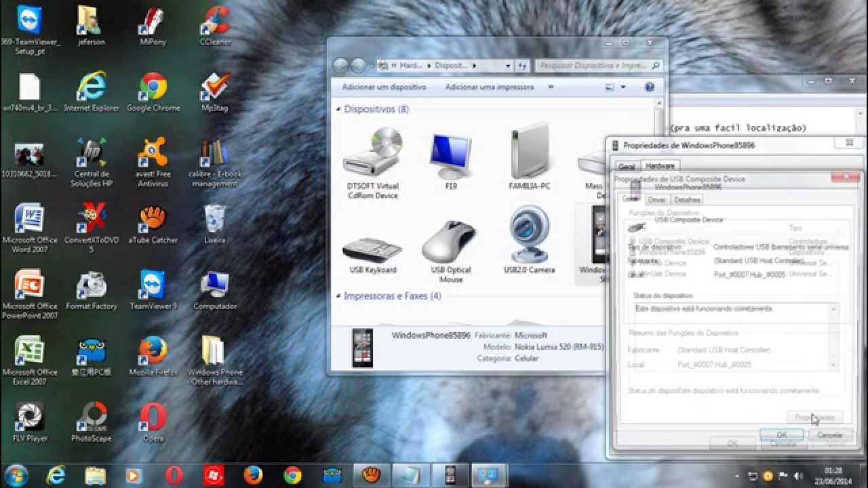Click OK in USB Composite Device properties

coord(781,435)
